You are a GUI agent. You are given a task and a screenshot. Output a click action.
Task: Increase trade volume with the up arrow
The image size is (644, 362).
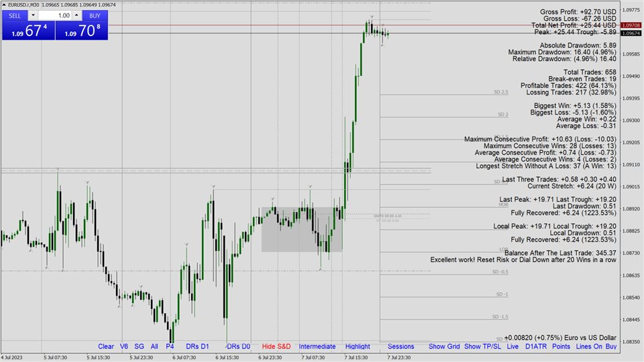click(x=76, y=15)
